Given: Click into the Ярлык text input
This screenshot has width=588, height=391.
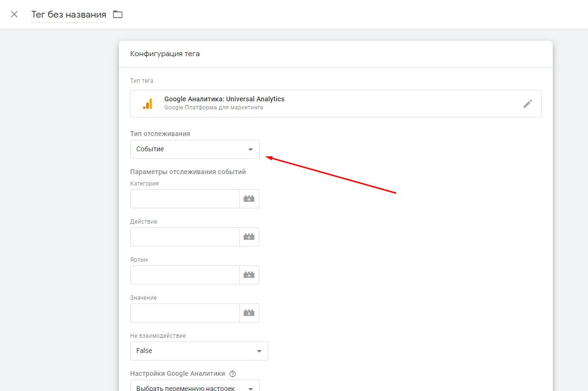Looking at the screenshot, I should [x=185, y=275].
